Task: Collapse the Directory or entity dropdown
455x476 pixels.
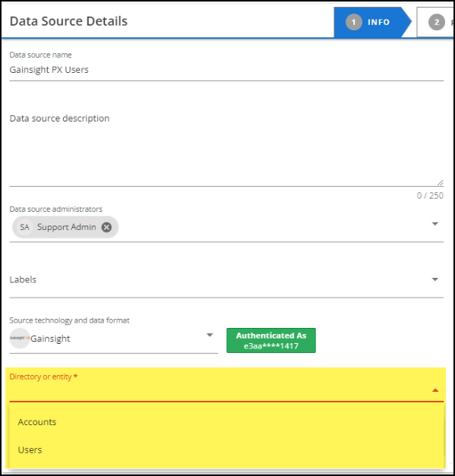Action: [435, 390]
